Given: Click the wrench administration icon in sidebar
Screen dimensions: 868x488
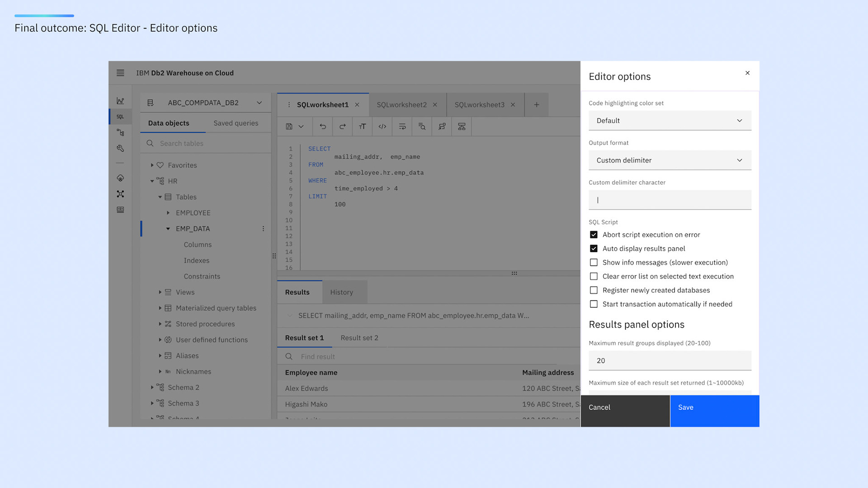Looking at the screenshot, I should click(x=120, y=148).
